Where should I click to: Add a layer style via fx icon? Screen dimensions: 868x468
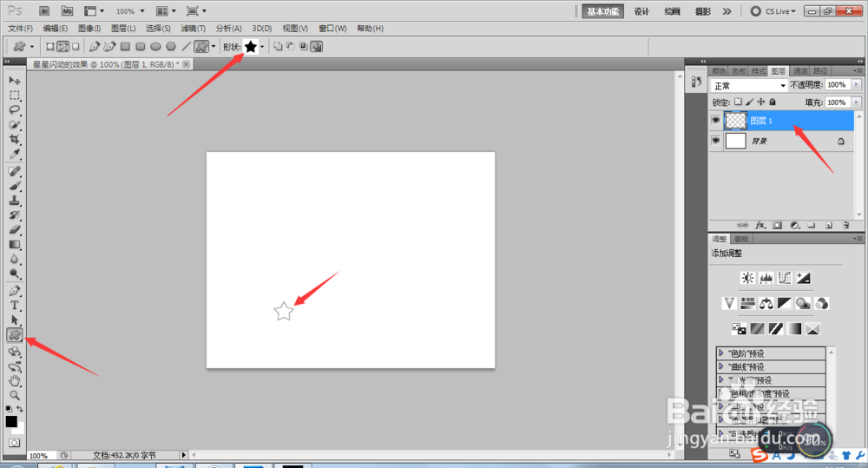(760, 226)
